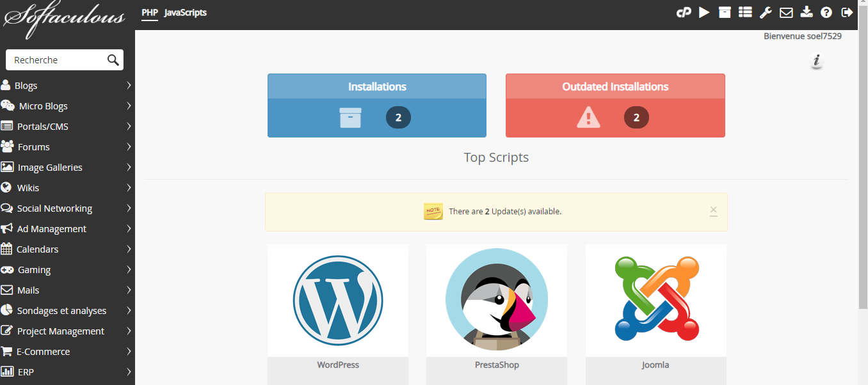This screenshot has height=385, width=868.
Task: Expand the E-Commerce chevron
Action: 129,351
